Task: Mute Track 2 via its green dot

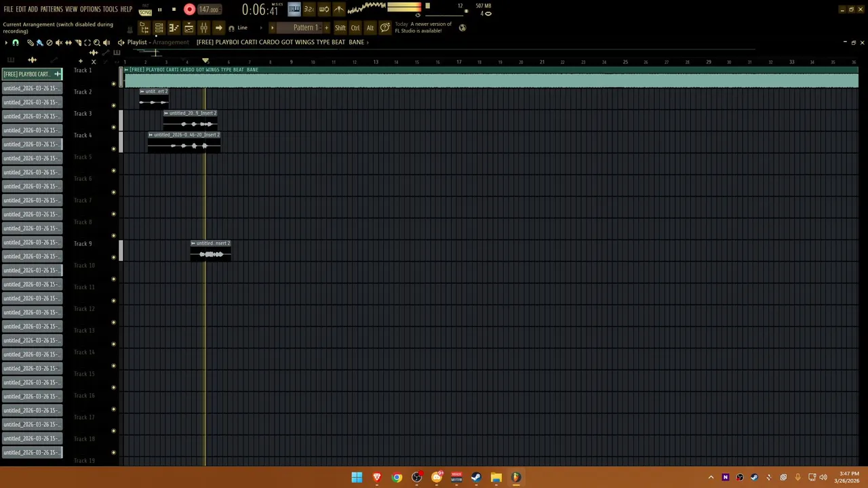Action: click(x=113, y=106)
